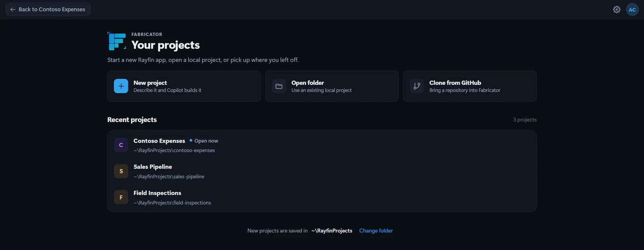
Task: Click the Clone from GitHub branch icon
Action: (417, 86)
